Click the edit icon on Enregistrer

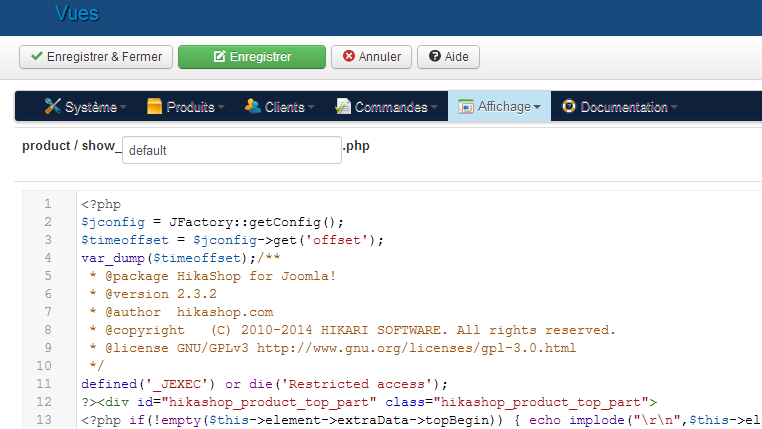(220, 56)
